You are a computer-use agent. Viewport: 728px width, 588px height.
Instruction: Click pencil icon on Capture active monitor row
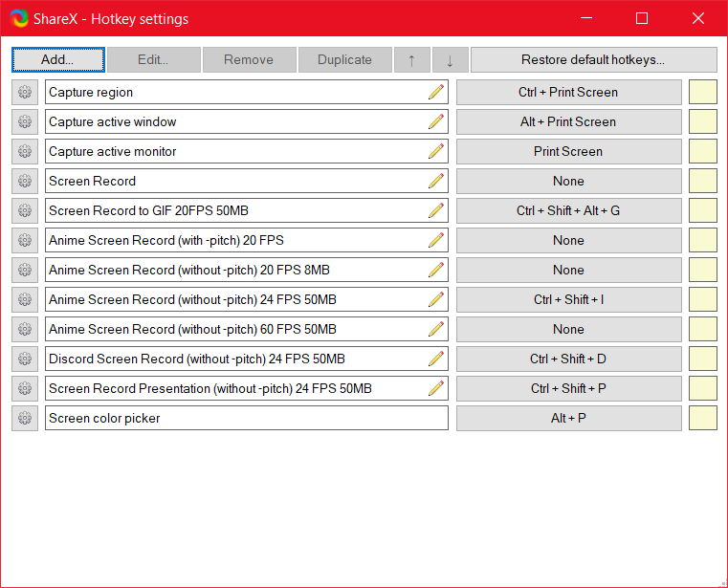436,151
